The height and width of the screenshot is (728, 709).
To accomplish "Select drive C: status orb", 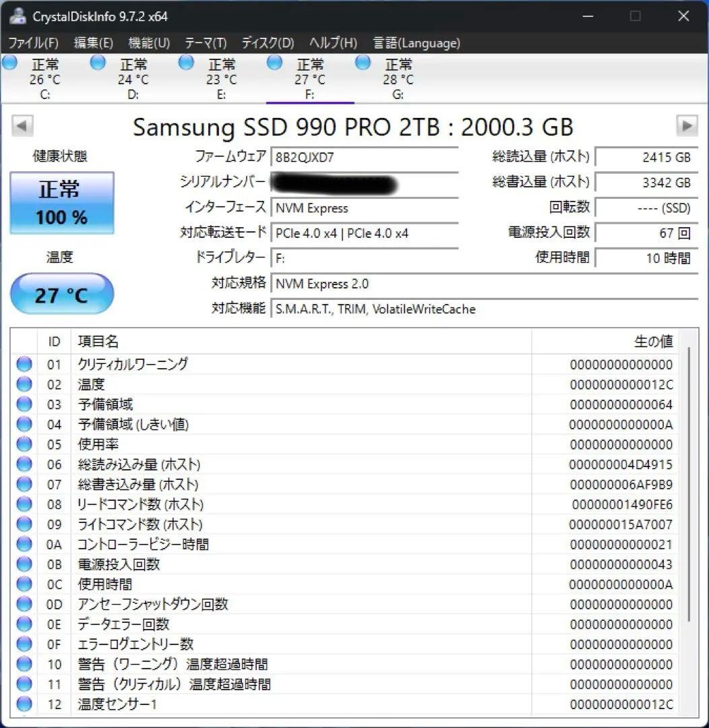I will point(10,63).
